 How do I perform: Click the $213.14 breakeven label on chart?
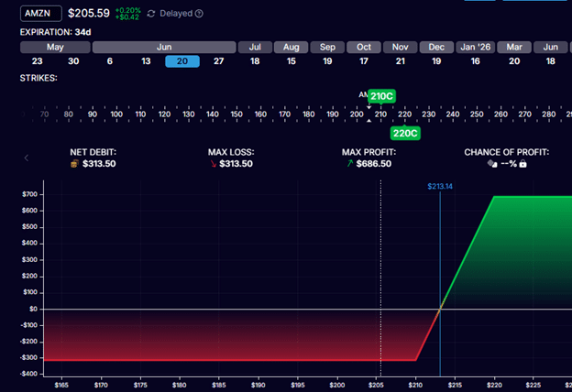(440, 186)
